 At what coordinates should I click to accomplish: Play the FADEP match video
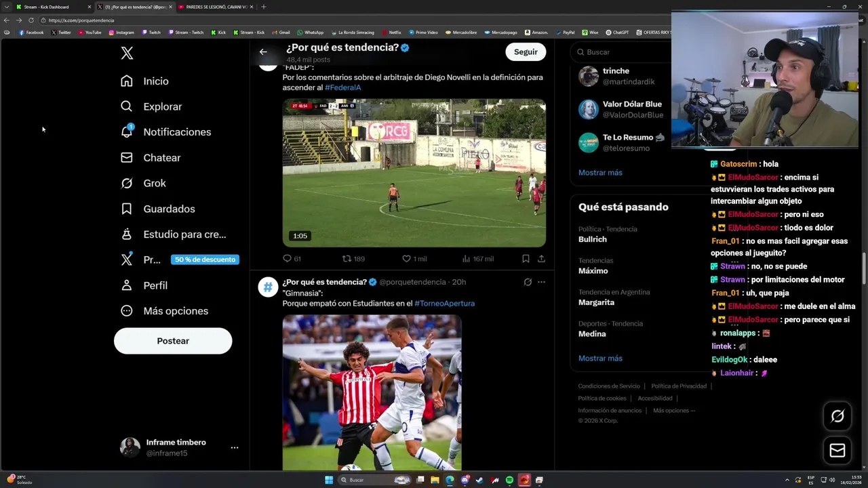pyautogui.click(x=414, y=173)
